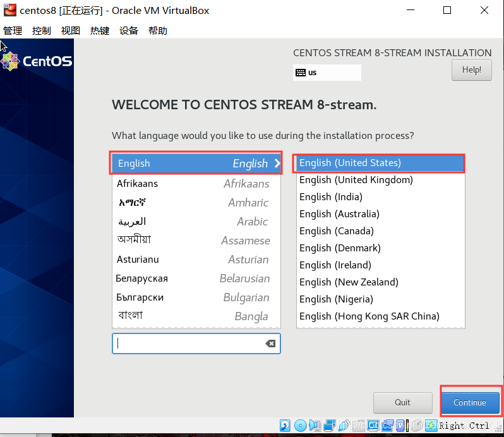Maximize the VirtualBox window
Image resolution: width=504 pixels, height=437 pixels.
(x=447, y=10)
